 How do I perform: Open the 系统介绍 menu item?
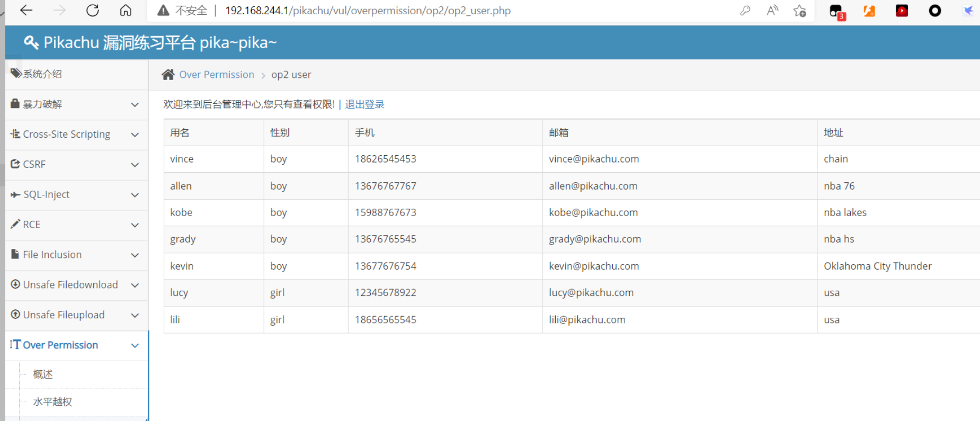coord(42,74)
